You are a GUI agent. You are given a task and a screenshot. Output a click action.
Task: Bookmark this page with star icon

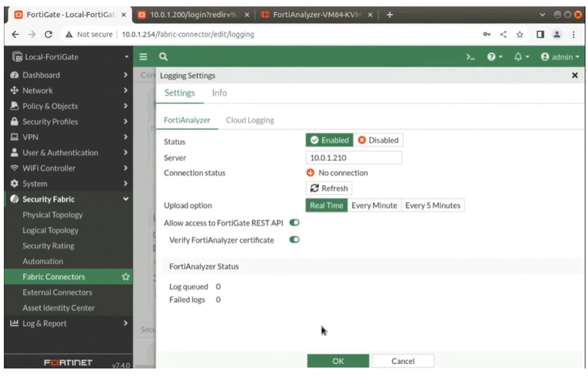click(x=519, y=35)
